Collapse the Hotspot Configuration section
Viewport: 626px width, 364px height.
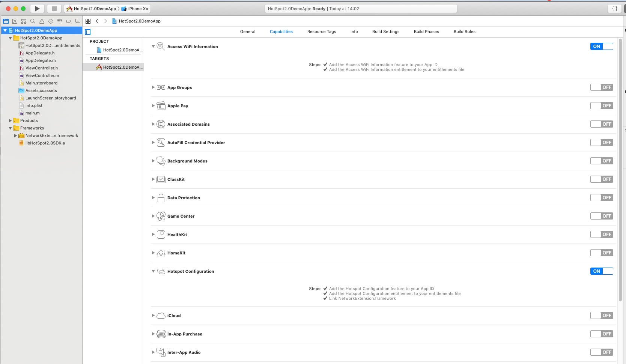click(x=153, y=271)
